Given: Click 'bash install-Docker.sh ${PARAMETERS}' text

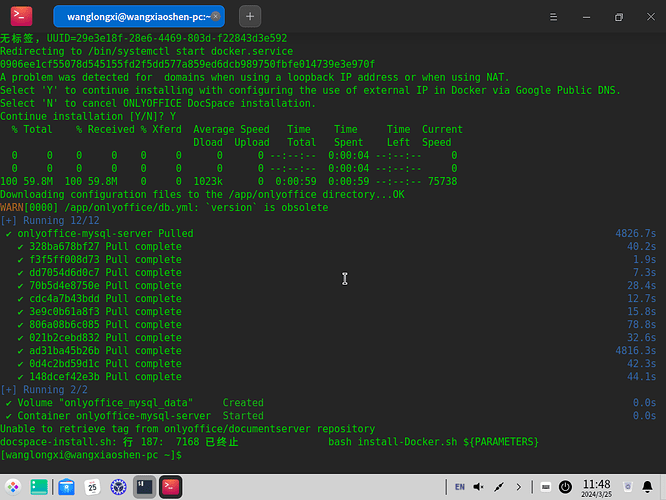Looking at the screenshot, I should 433,442.
